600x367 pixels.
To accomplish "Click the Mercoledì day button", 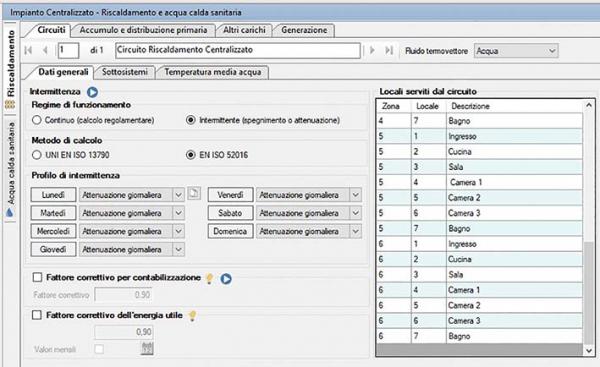I will click(53, 231).
